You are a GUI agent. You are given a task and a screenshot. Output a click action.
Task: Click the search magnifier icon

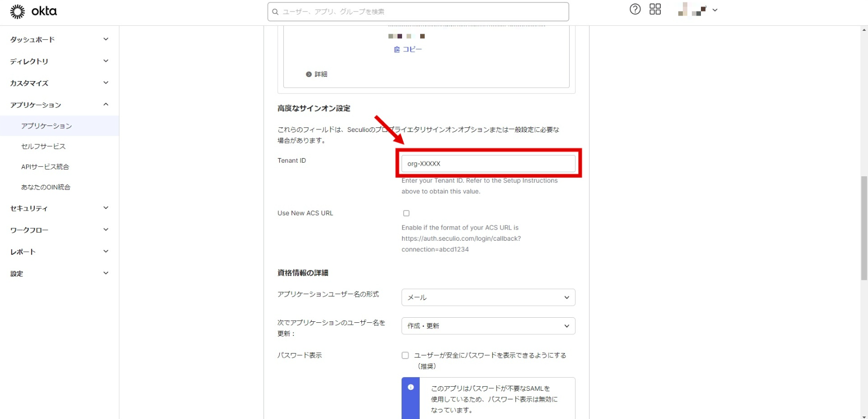click(275, 12)
